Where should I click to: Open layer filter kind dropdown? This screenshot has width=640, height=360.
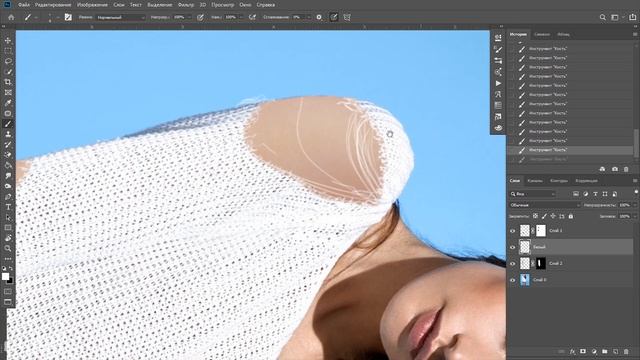coord(533,194)
